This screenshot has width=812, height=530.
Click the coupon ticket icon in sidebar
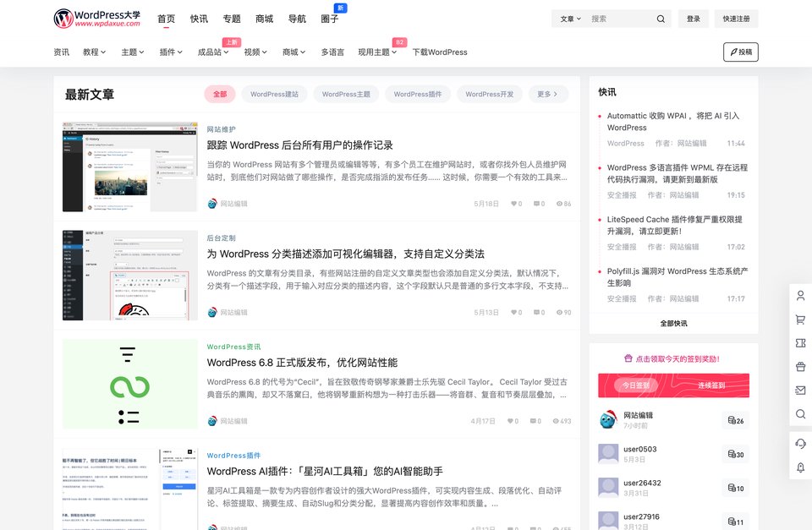pyautogui.click(x=800, y=343)
